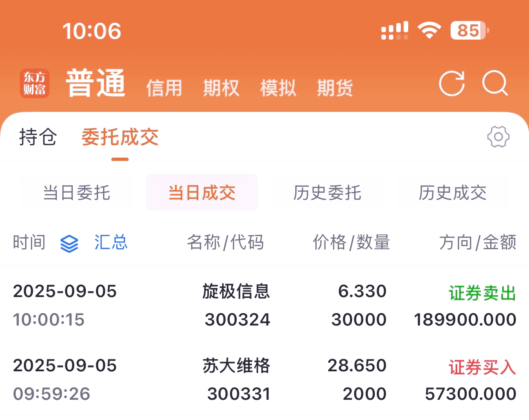Tap stock code 300331

239,394
